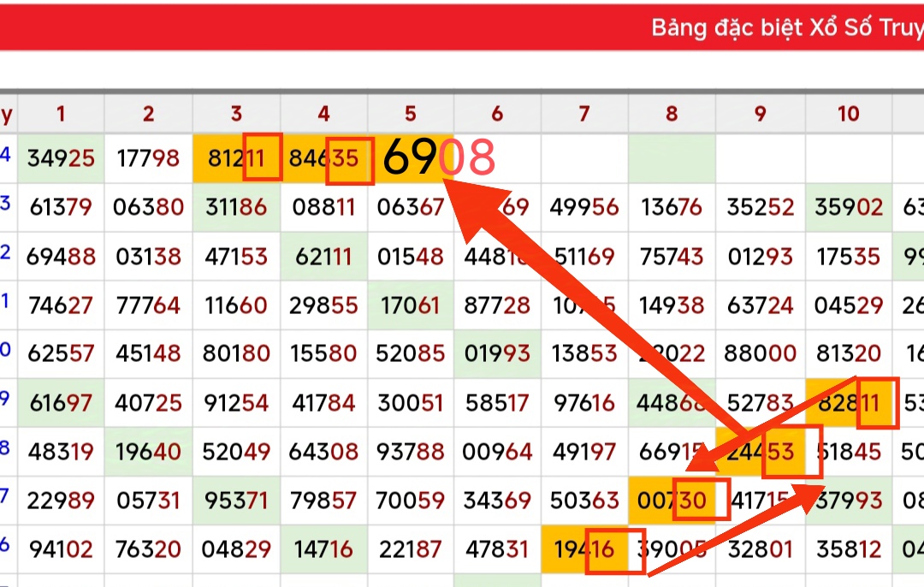Image resolution: width=924 pixels, height=587 pixels.
Task: Click column header 8
Action: pyautogui.click(x=672, y=114)
